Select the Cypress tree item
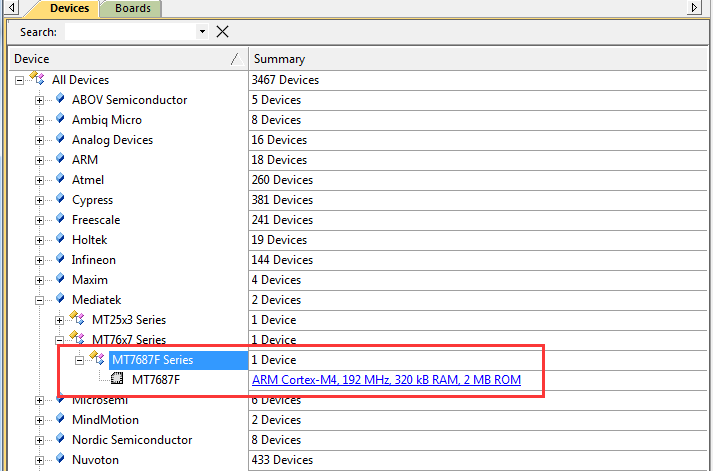 click(x=92, y=200)
